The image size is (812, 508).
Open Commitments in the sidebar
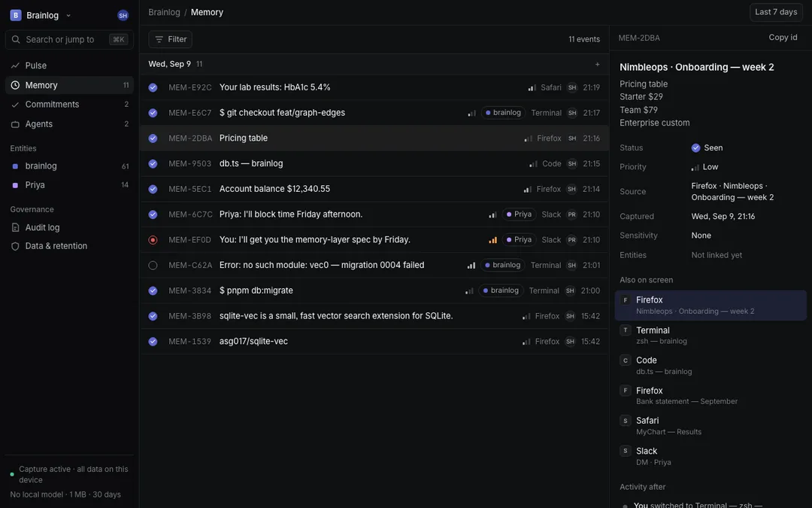pos(69,104)
